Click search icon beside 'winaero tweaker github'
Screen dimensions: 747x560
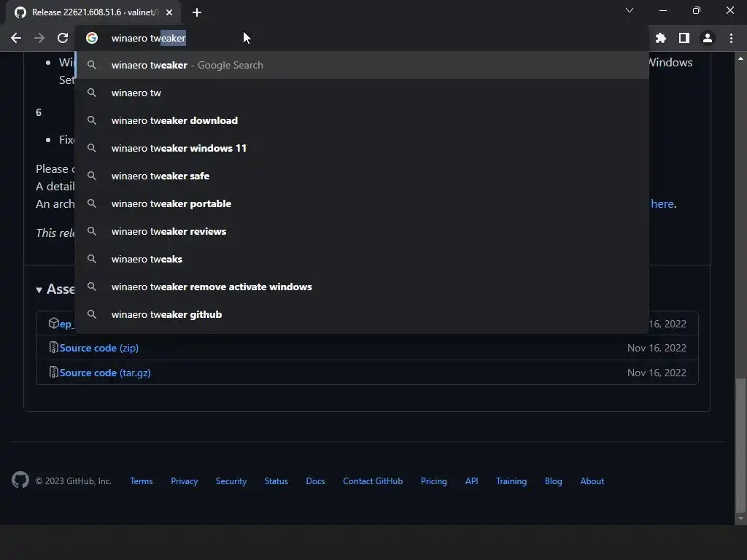click(92, 314)
